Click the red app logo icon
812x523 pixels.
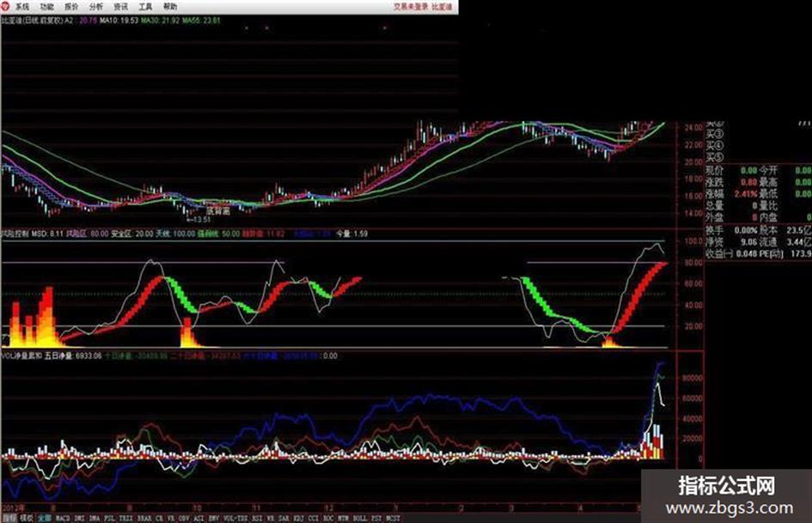click(x=6, y=6)
